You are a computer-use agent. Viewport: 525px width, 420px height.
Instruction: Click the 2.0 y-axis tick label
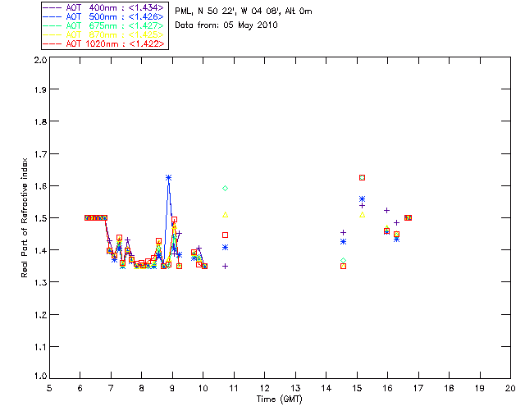(x=40, y=60)
